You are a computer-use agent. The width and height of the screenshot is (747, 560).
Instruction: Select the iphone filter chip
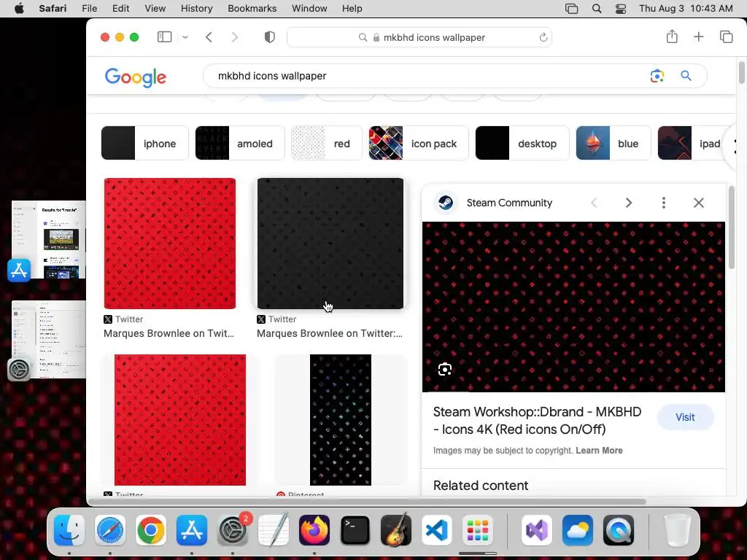(x=145, y=144)
